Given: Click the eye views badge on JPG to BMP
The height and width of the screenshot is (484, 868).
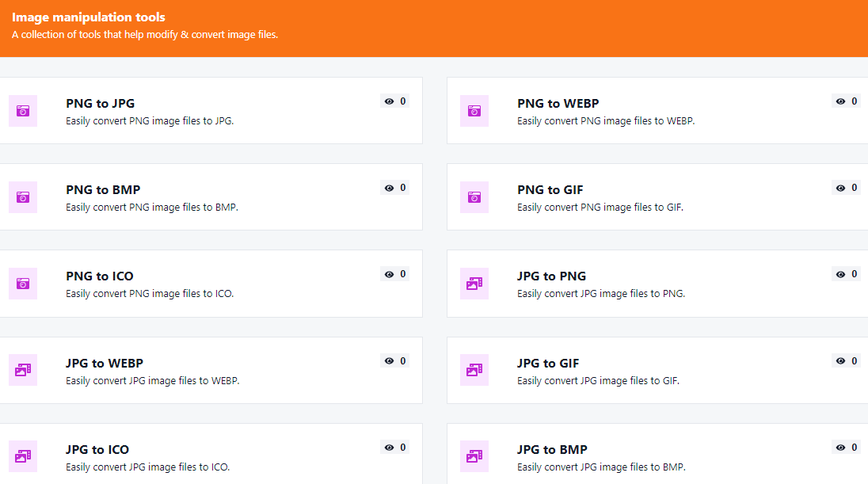Looking at the screenshot, I should 847,448.
